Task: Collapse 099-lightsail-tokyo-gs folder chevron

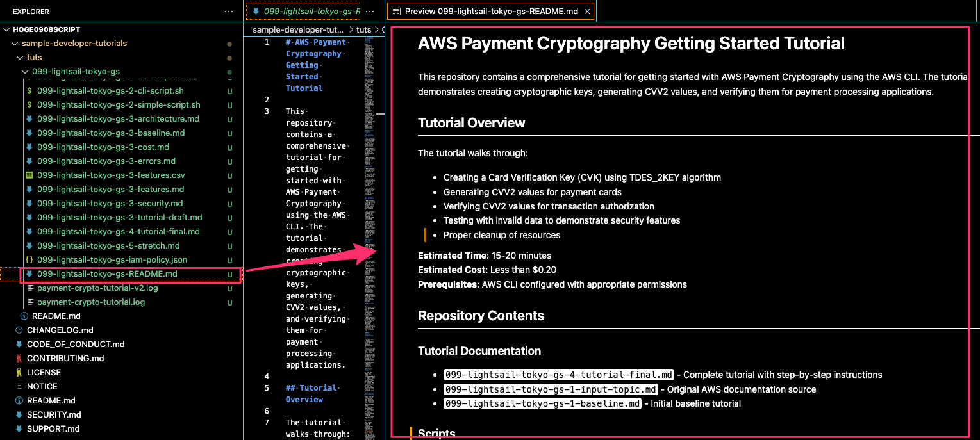Action: point(25,72)
